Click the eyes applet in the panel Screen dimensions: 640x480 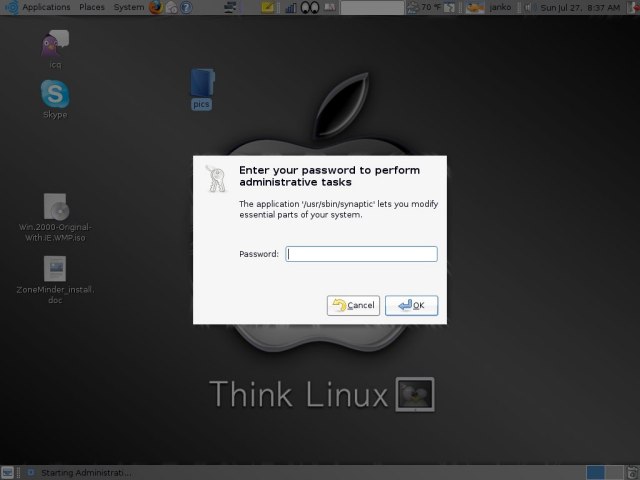[310, 7]
